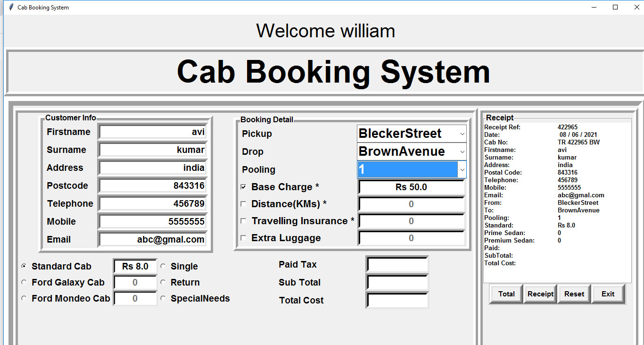Select the Total Cost field

(397, 301)
